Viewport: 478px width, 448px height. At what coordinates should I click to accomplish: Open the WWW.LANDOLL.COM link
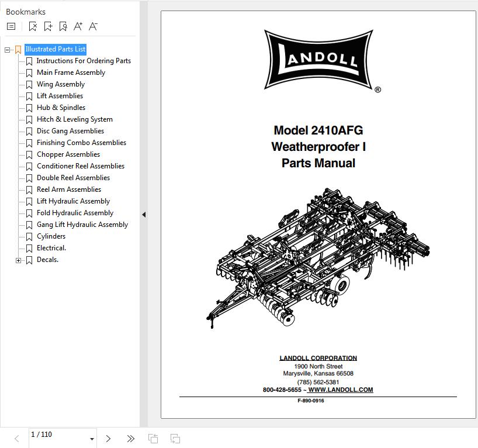pos(341,390)
